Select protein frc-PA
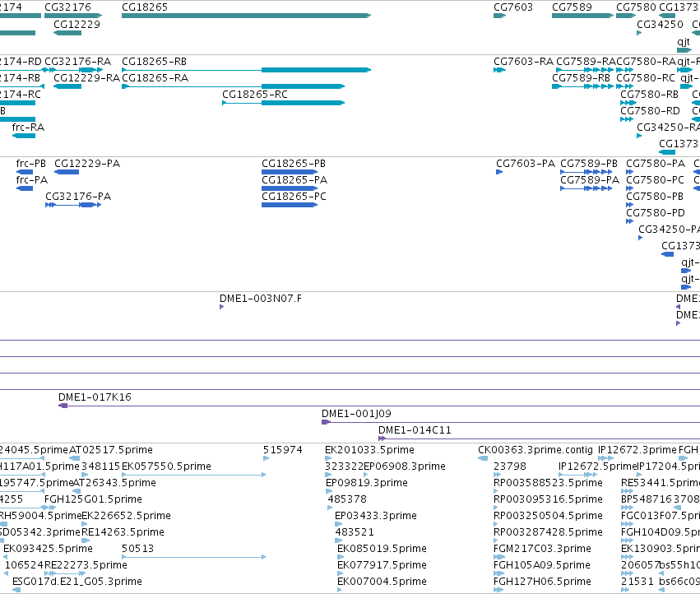 pos(25,188)
